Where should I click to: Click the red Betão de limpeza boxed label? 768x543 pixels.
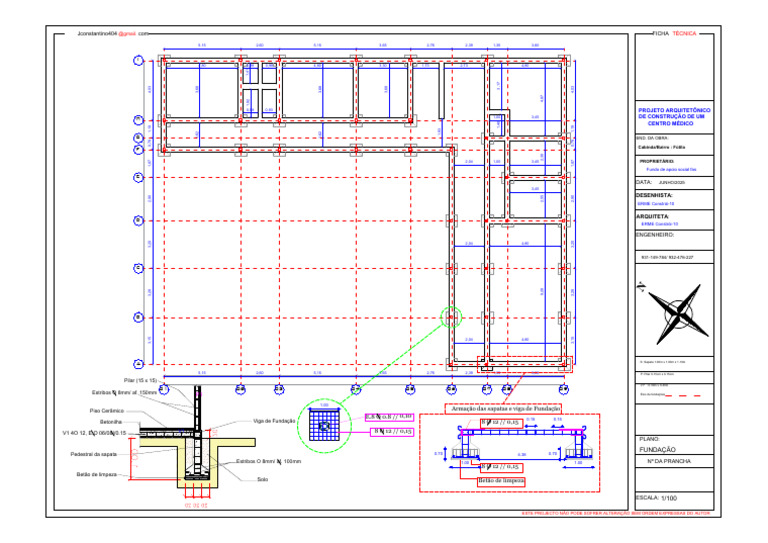point(501,481)
